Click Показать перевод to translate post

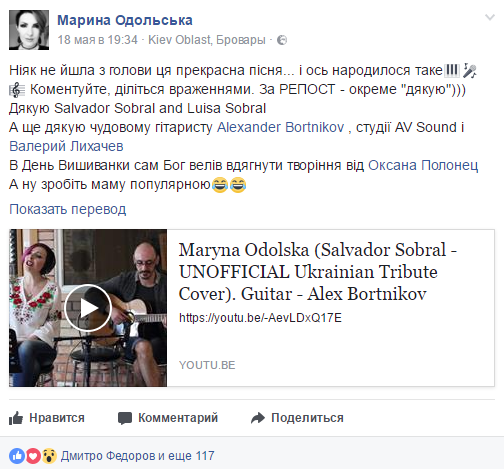68,209
